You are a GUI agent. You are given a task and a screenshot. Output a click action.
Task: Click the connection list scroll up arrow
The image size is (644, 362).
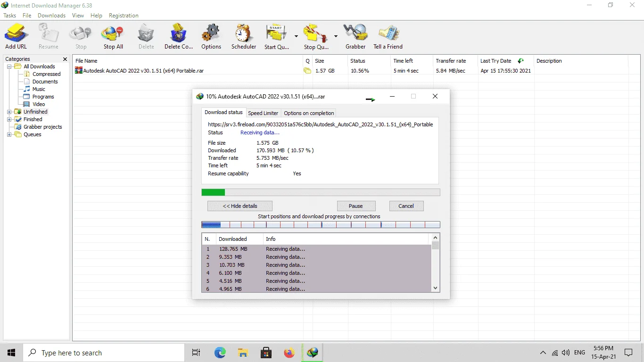coord(436,238)
